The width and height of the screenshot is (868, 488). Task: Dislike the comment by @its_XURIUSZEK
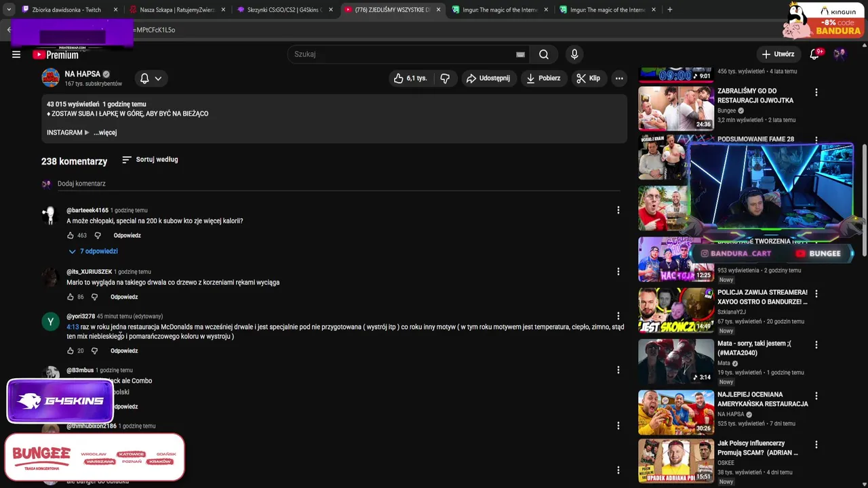(x=95, y=297)
